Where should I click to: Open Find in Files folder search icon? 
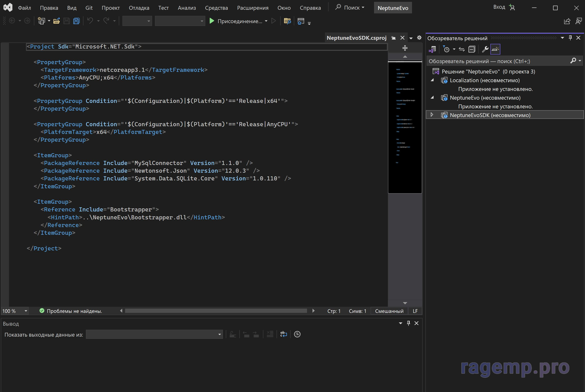coord(287,21)
